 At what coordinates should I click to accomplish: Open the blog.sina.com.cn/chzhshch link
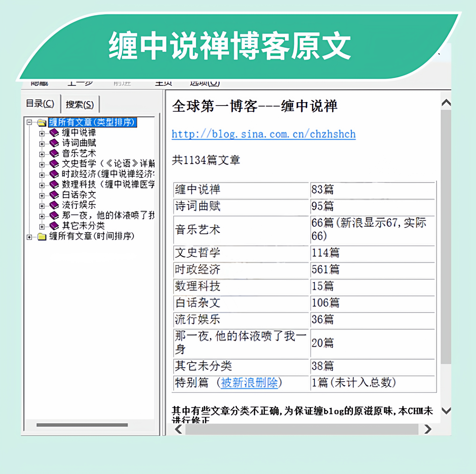point(263,134)
